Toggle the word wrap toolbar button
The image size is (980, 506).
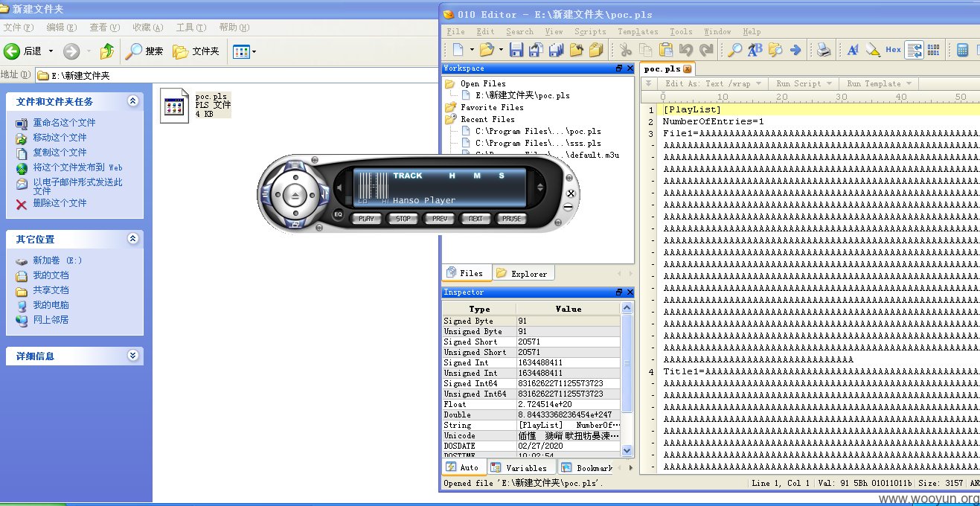(914, 50)
